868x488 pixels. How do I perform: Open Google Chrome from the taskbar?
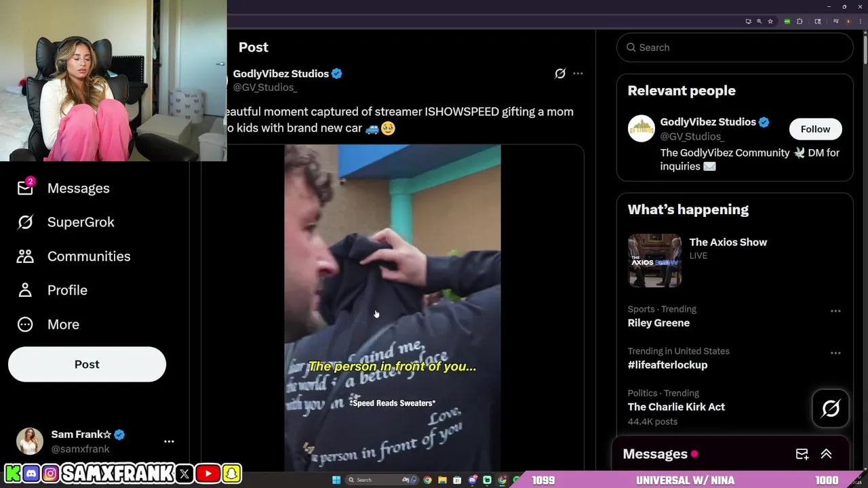[x=427, y=480]
